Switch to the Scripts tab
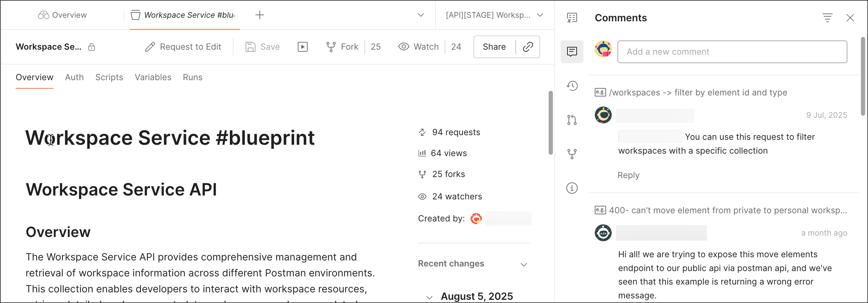 [x=109, y=77]
